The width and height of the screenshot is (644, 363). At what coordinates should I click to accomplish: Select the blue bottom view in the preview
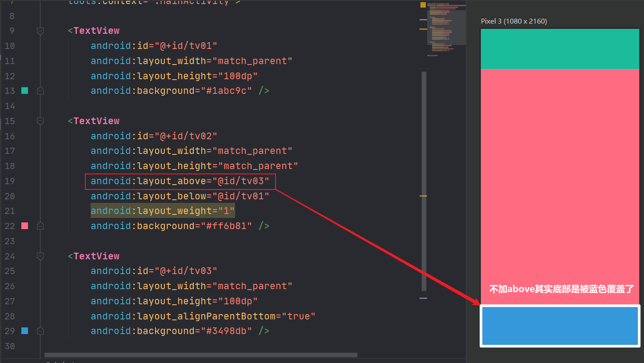[560, 326]
